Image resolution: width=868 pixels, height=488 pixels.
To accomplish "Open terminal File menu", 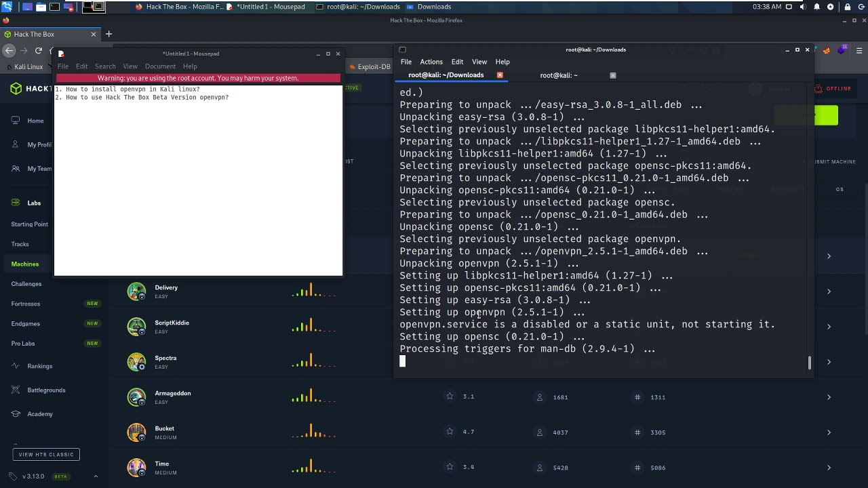I will tap(406, 62).
